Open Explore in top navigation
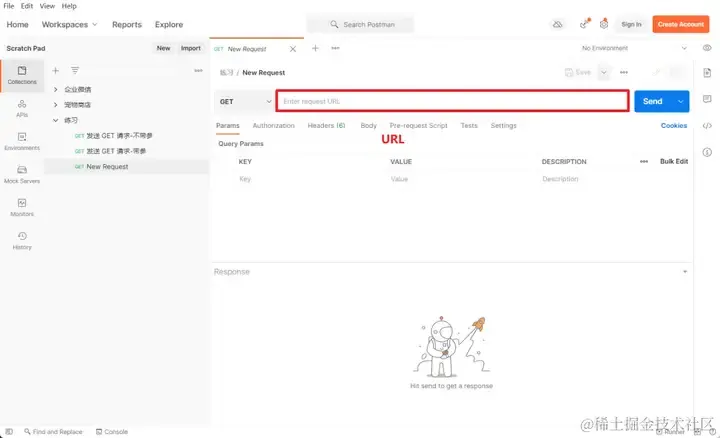Image resolution: width=720 pixels, height=438 pixels. (169, 24)
